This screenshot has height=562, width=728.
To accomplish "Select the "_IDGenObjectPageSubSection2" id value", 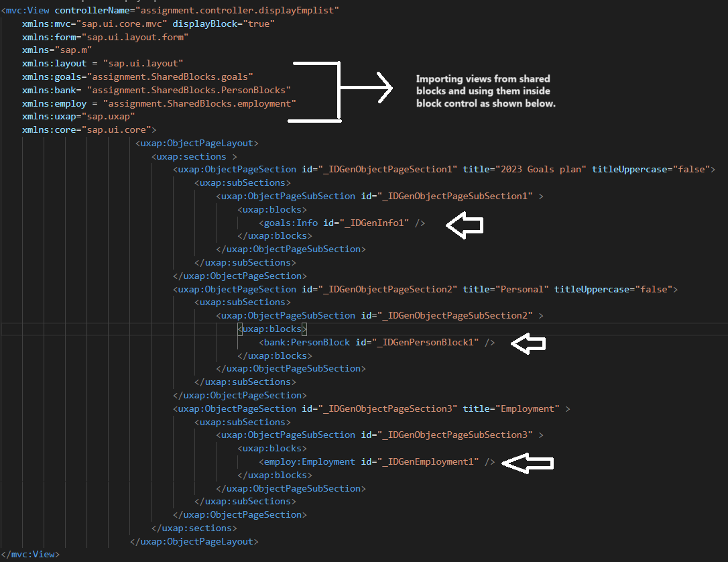I will pos(455,316).
